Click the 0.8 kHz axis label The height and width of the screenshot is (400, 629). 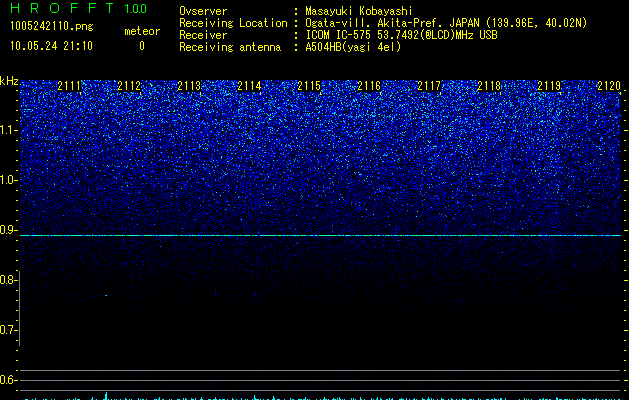tap(8, 280)
